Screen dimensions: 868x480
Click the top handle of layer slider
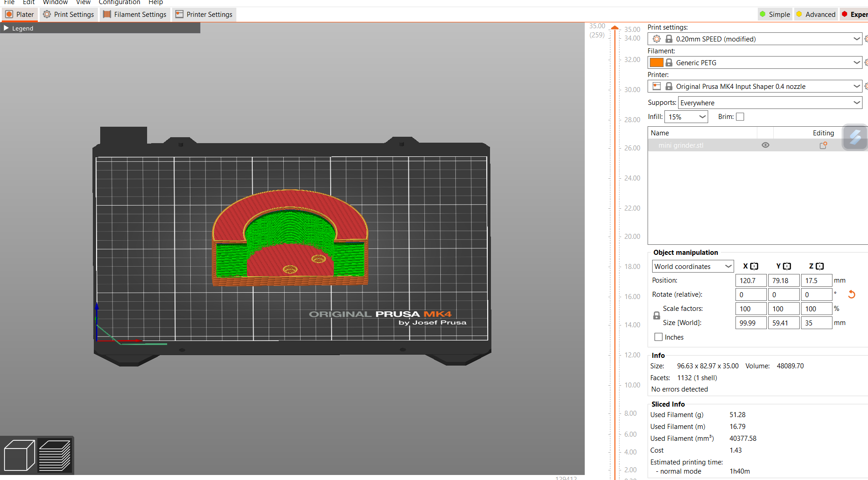pyautogui.click(x=615, y=28)
